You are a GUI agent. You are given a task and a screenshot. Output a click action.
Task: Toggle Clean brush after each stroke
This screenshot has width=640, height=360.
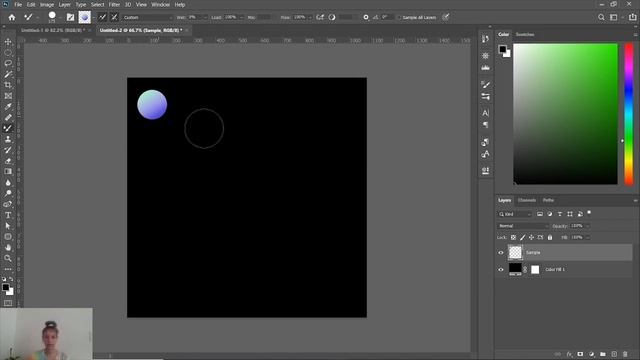click(114, 17)
